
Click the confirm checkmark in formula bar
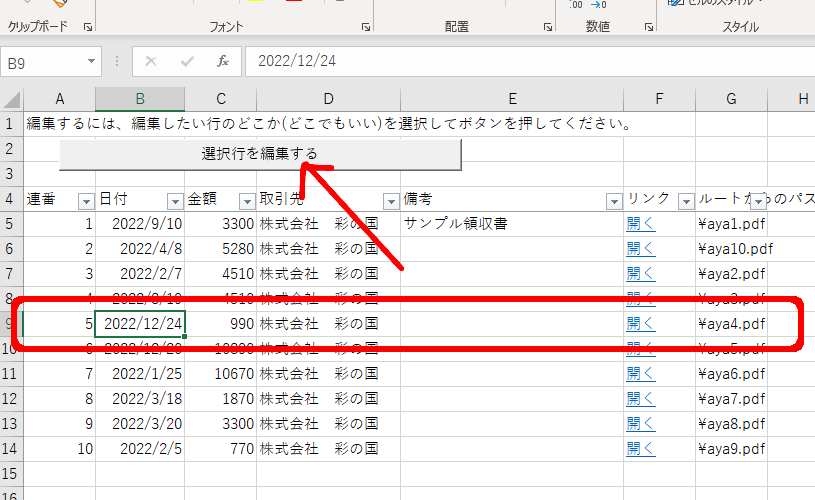(187, 61)
